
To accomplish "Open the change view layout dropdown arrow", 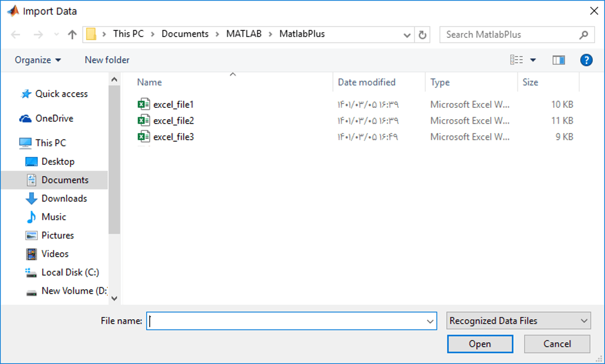I will click(533, 60).
